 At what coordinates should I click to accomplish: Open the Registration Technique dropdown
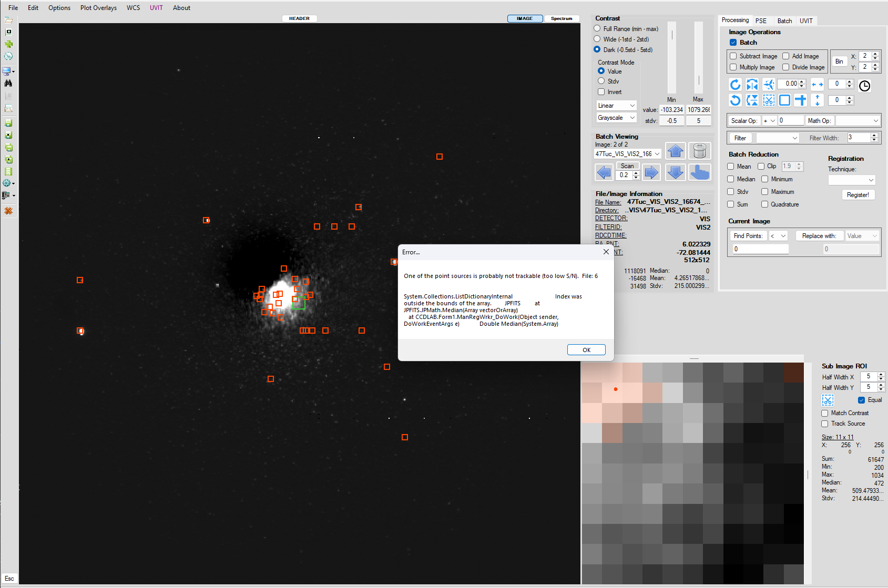click(851, 180)
